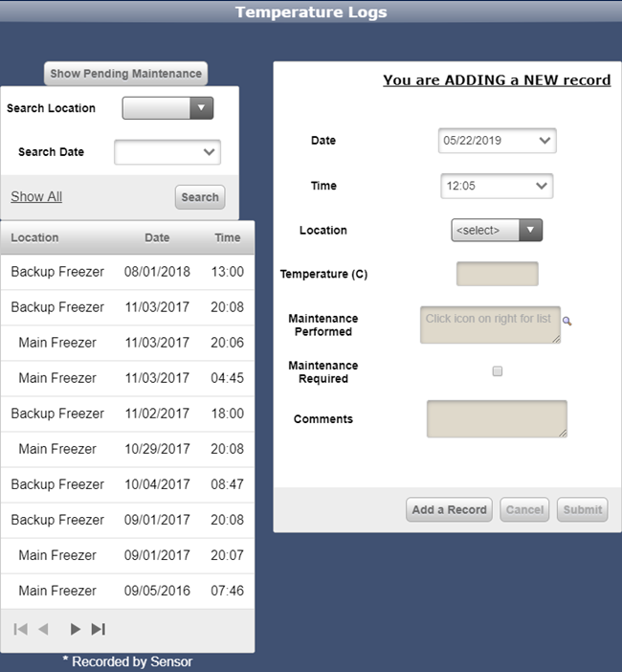
Task: Expand the Date dropdown showing 05/22/2019
Action: (498, 141)
